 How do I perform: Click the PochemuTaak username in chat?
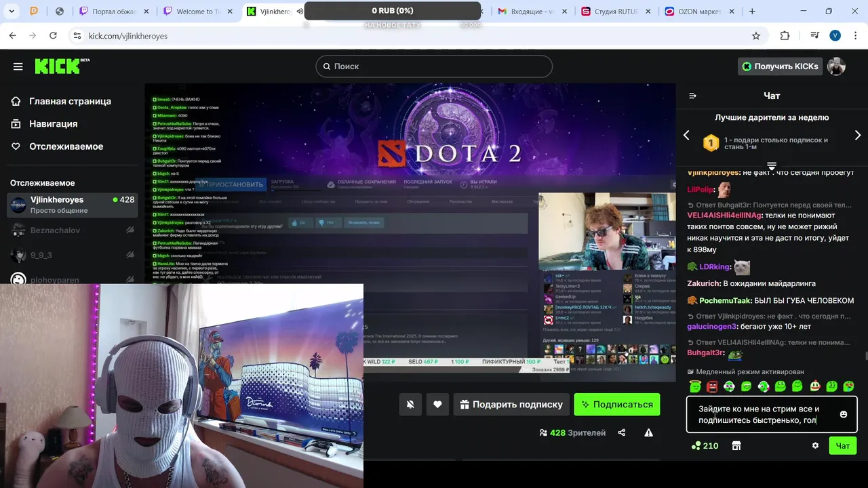tap(725, 300)
